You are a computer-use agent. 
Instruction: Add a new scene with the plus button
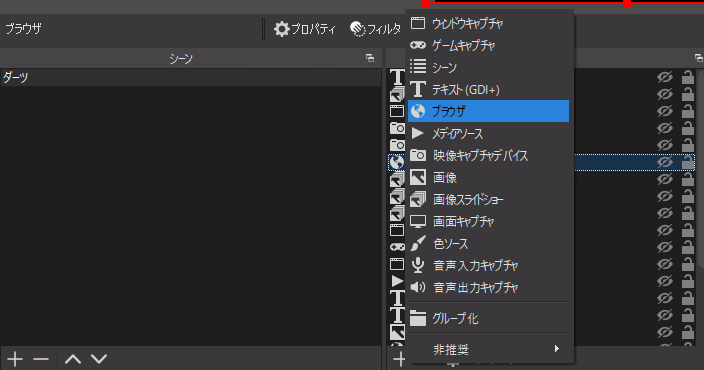[x=15, y=359]
